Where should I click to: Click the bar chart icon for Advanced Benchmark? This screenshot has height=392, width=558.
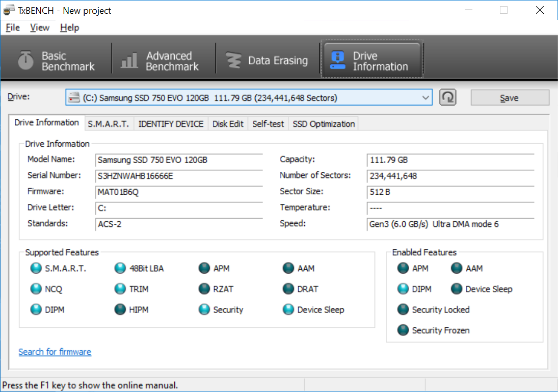129,60
